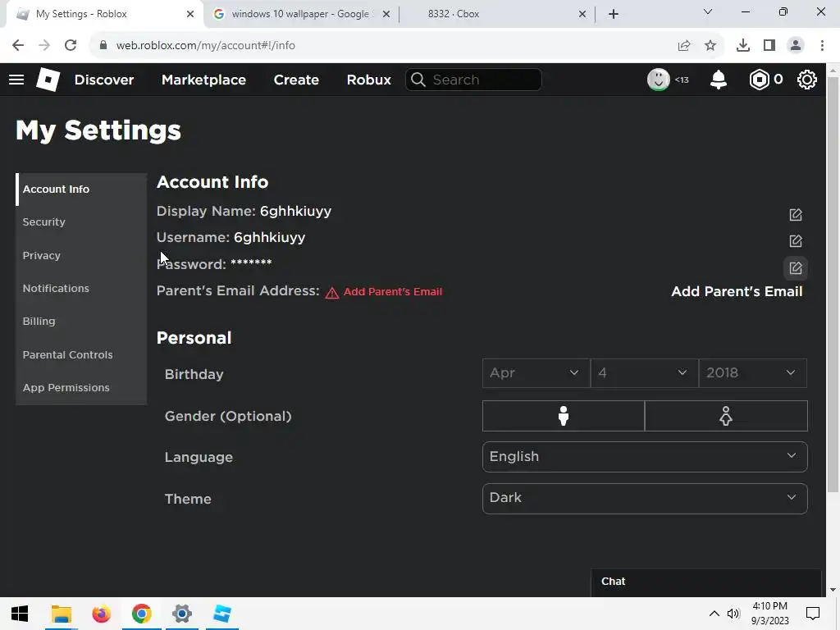The height and width of the screenshot is (630, 840).
Task: Open Roblox Studio taskbar icon
Action: coord(221,614)
